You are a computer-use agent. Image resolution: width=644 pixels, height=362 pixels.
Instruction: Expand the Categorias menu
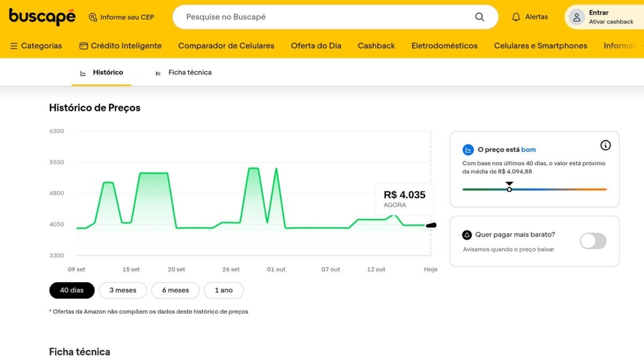point(36,46)
